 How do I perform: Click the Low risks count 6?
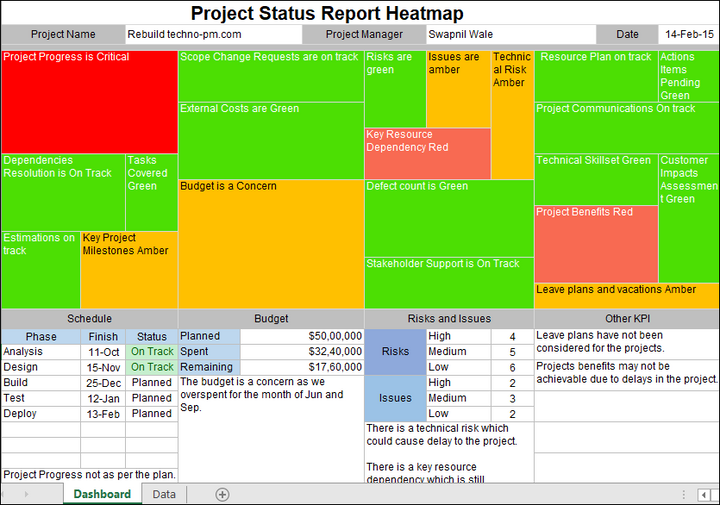(512, 367)
